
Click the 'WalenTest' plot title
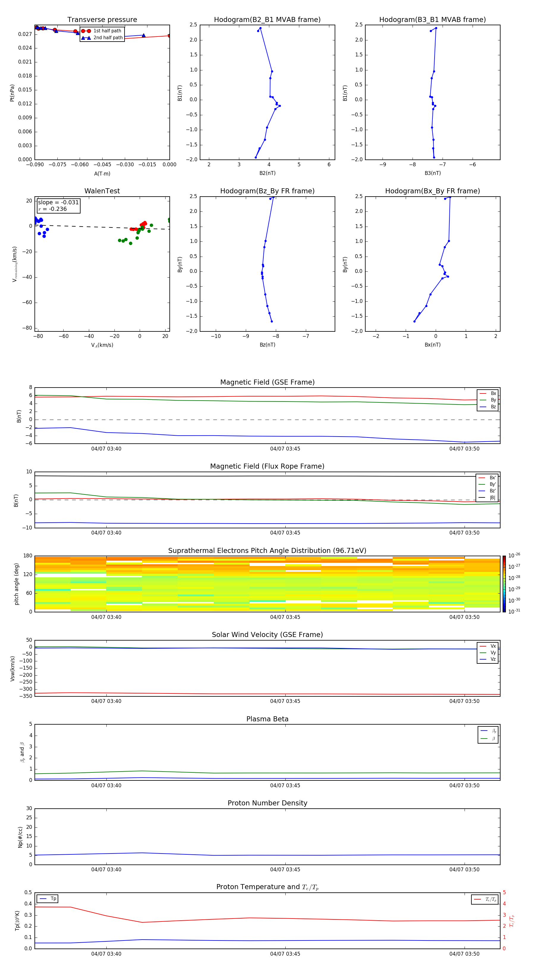coord(102,191)
